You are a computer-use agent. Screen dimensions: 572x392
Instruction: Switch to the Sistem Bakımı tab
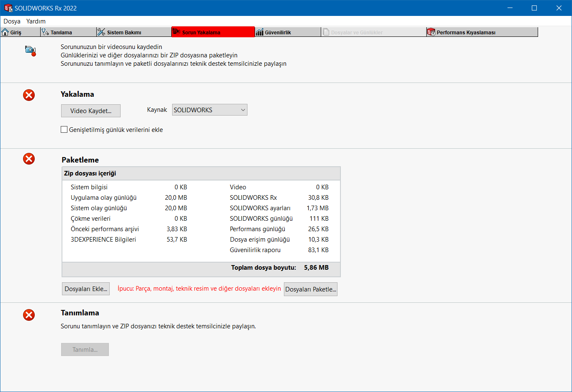pyautogui.click(x=134, y=32)
